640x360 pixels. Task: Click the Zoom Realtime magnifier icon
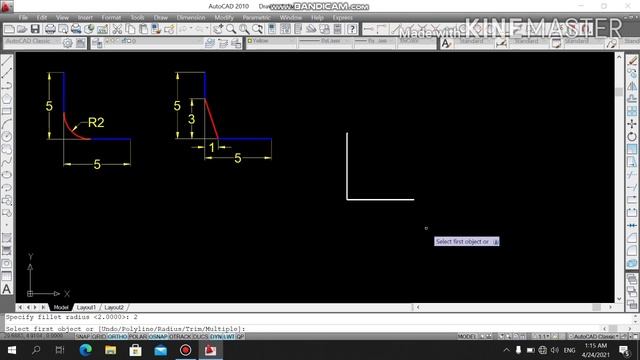click(x=231, y=29)
